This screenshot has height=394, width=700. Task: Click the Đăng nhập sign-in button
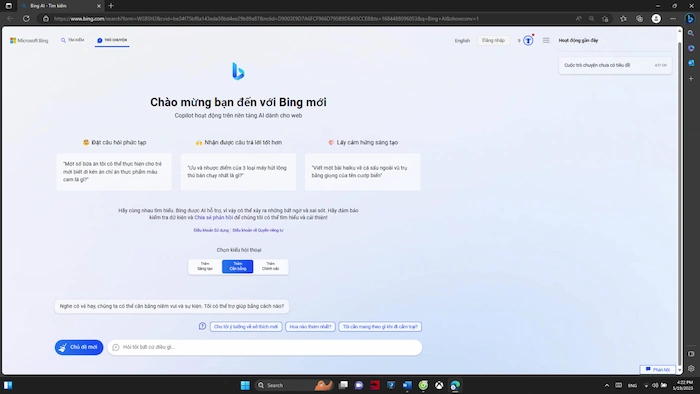pyautogui.click(x=493, y=41)
